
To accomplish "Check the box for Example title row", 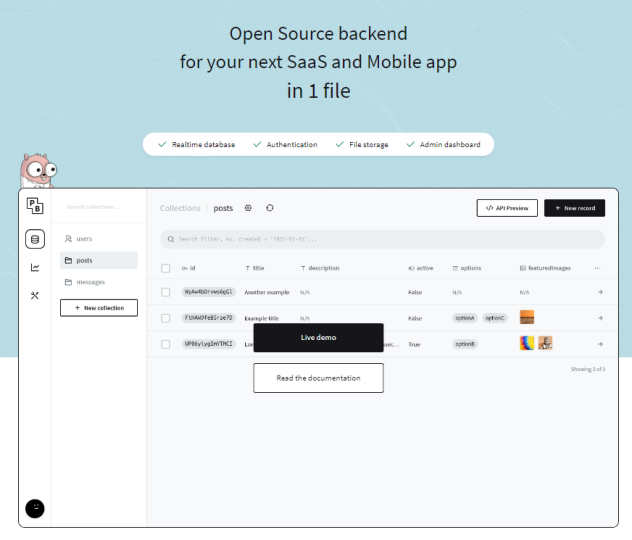I will [x=166, y=318].
